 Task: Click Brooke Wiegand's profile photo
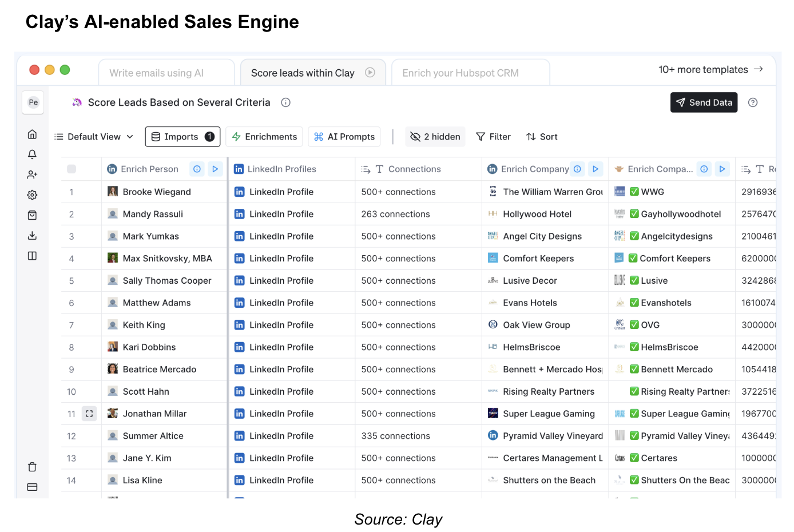click(x=113, y=192)
